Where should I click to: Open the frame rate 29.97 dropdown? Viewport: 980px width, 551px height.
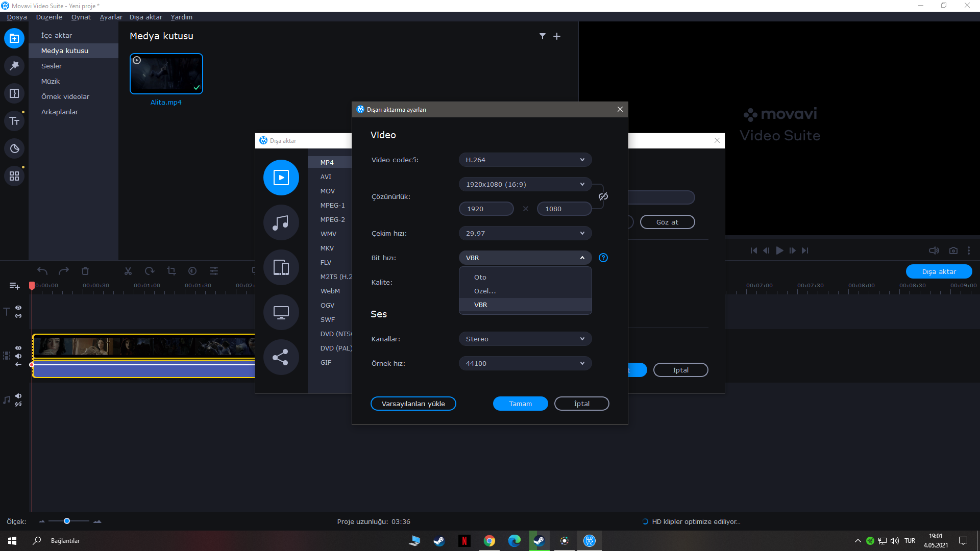525,233
